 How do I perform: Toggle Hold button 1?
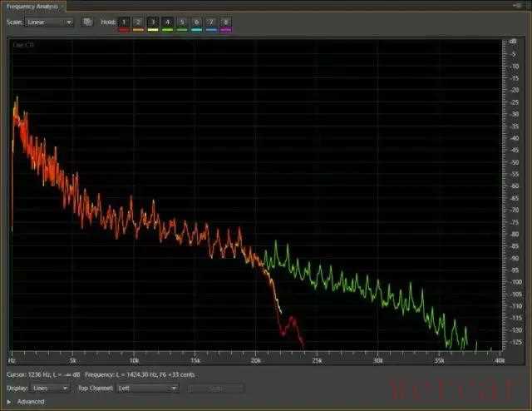123,22
